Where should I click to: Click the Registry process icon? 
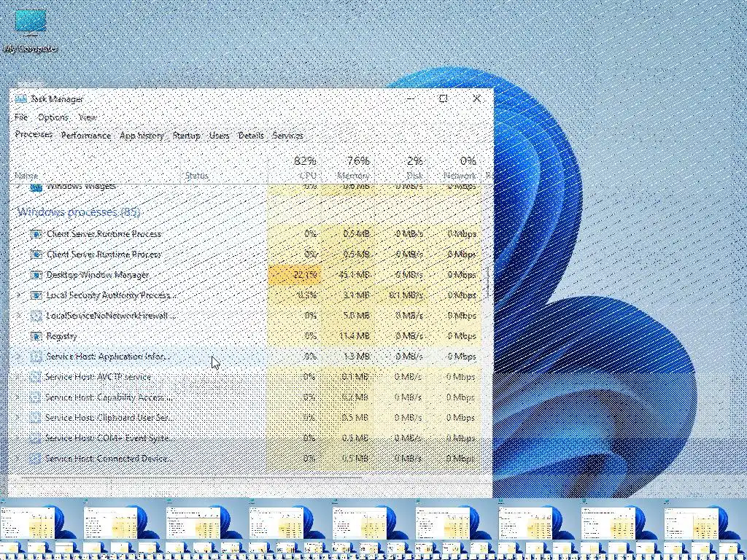[36, 336]
